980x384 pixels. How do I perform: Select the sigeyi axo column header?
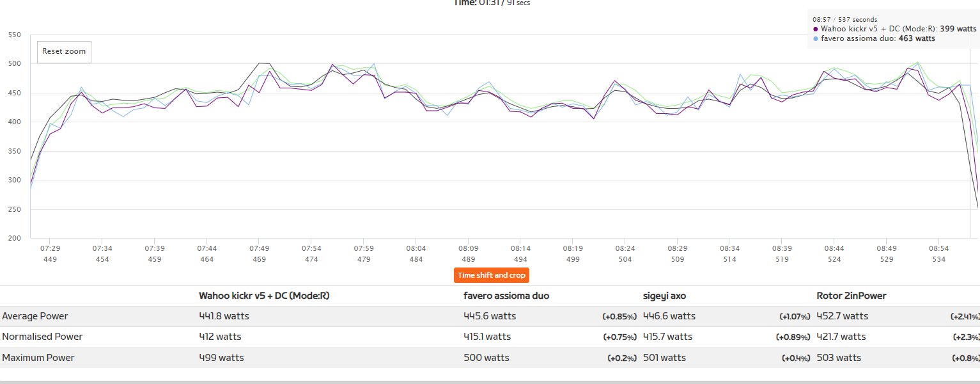click(664, 296)
